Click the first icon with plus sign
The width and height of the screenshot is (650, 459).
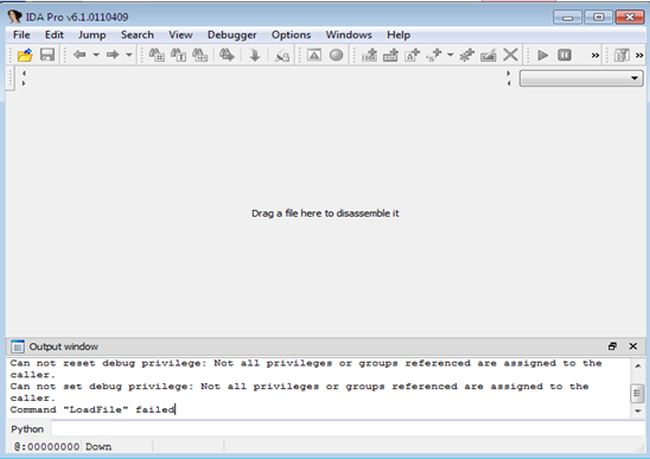tap(369, 55)
